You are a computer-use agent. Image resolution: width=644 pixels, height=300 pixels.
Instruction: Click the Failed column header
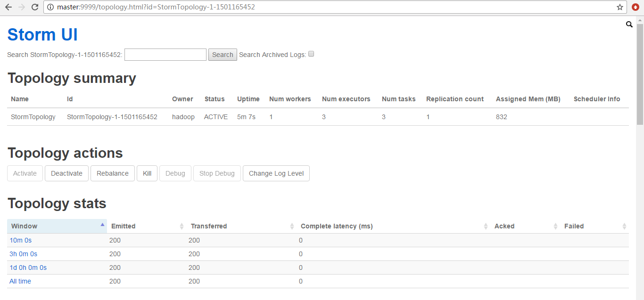pyautogui.click(x=594, y=226)
